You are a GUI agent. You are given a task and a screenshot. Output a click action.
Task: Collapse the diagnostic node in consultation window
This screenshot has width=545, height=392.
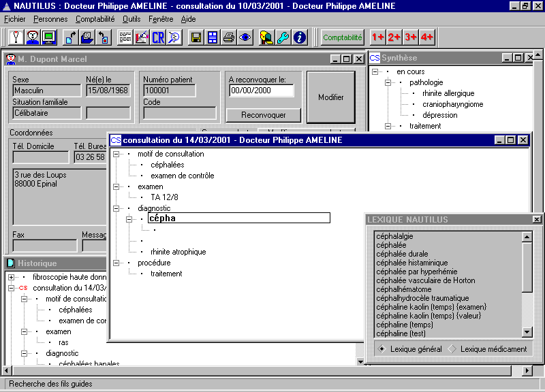116,208
